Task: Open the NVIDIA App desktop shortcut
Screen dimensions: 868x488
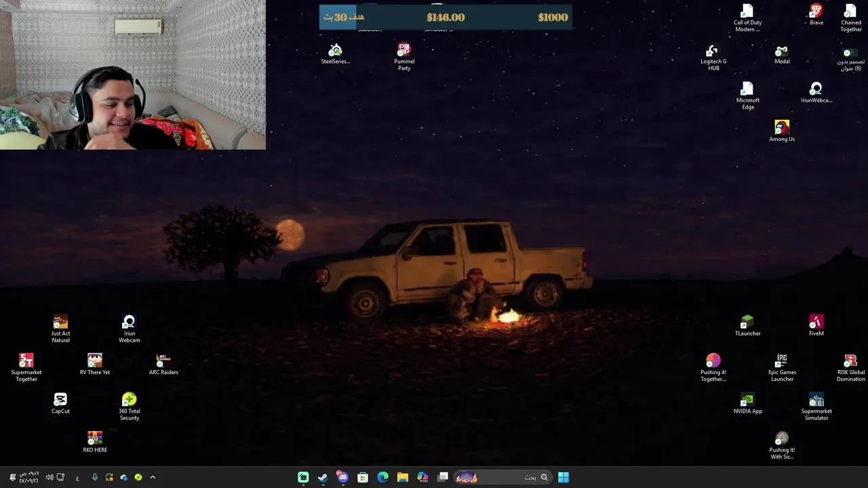Action: 747,403
